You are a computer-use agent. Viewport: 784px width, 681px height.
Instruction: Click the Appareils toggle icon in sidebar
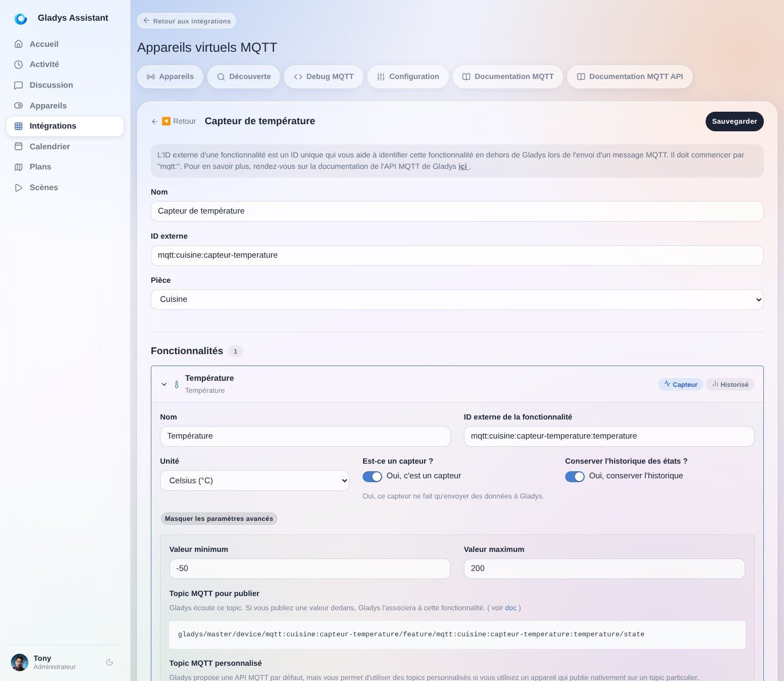19,106
